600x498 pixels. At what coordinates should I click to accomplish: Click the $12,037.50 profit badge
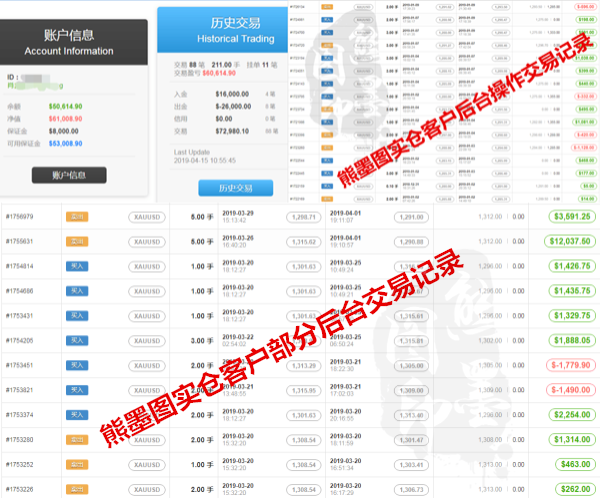[x=570, y=242]
